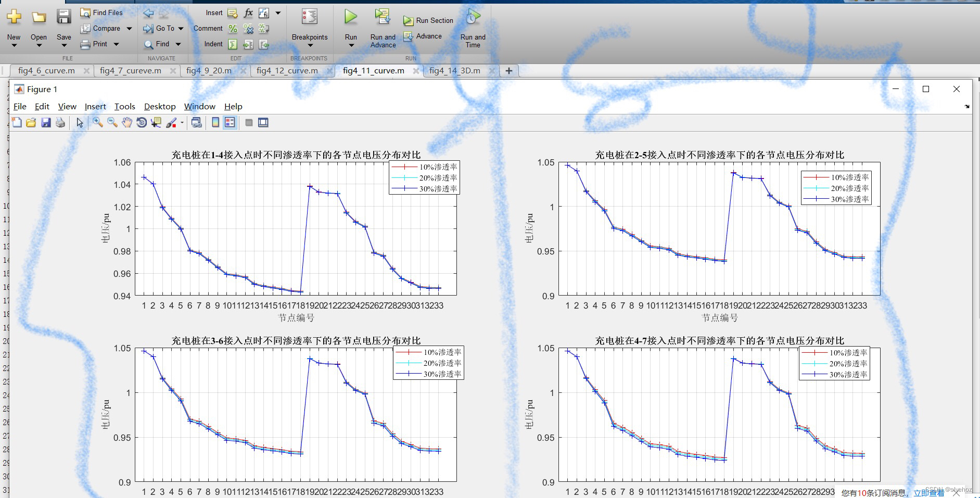Select the Rotate 3D tool
The width and height of the screenshot is (980, 498).
click(142, 122)
